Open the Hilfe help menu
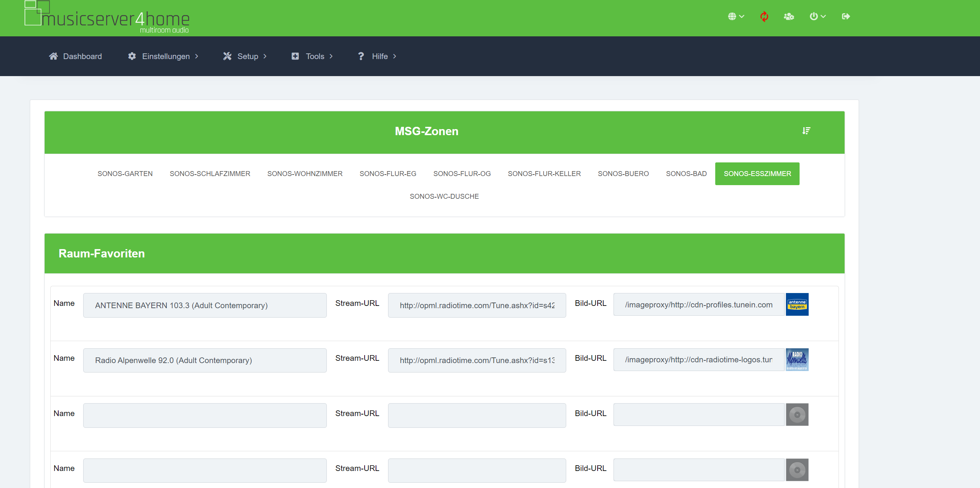This screenshot has width=980, height=488. (377, 56)
